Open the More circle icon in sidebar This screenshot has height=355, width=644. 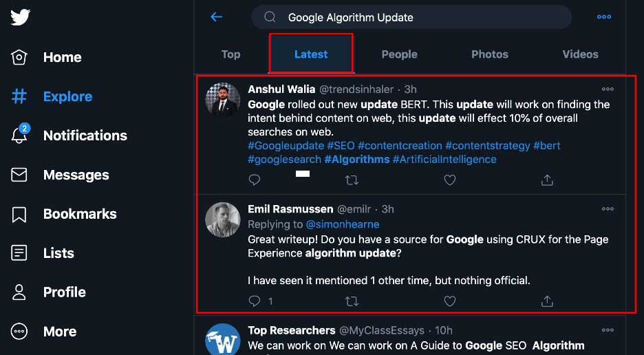point(19,331)
